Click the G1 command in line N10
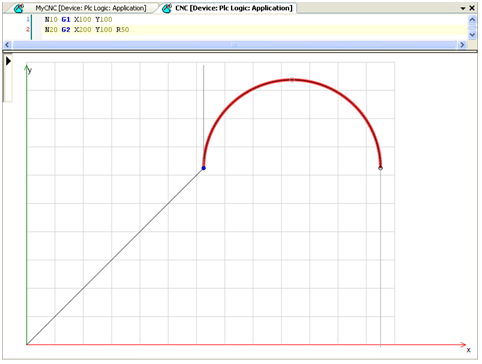 click(66, 20)
